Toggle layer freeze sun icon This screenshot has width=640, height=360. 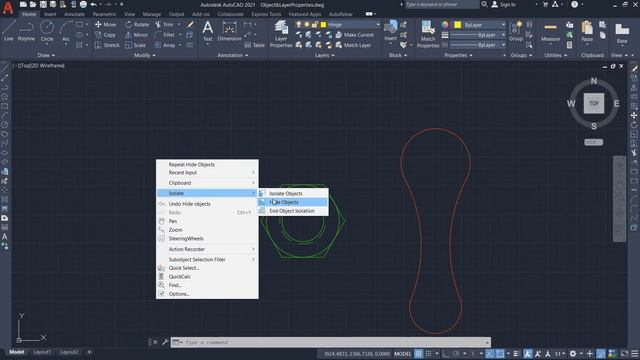tap(307, 25)
